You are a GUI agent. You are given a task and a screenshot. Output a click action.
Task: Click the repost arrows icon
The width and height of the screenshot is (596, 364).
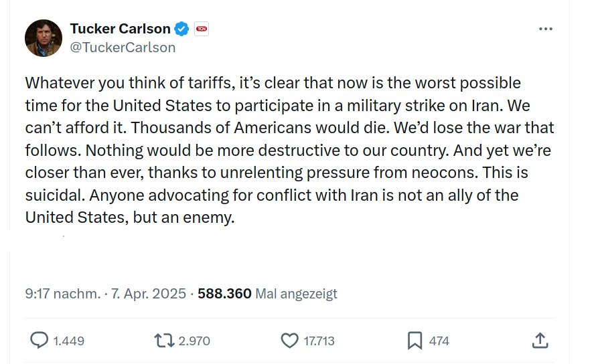[163, 341]
